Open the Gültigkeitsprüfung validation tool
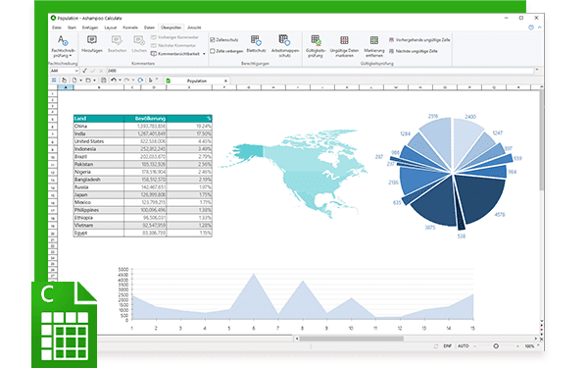This screenshot has height=368, width=588. (x=316, y=46)
